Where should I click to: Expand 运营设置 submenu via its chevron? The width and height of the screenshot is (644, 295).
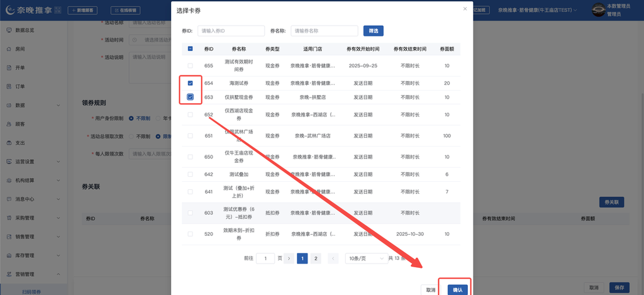click(x=58, y=162)
